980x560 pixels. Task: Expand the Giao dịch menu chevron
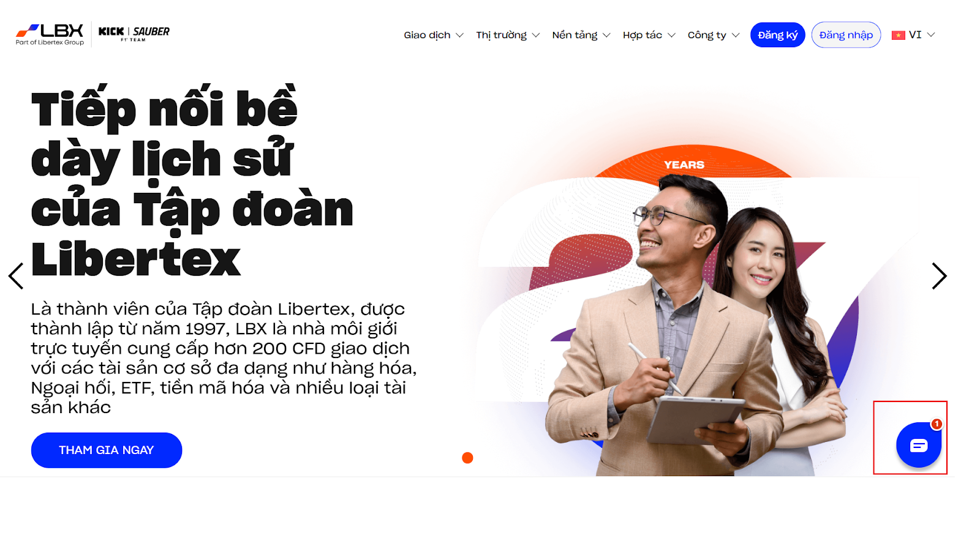click(x=459, y=35)
